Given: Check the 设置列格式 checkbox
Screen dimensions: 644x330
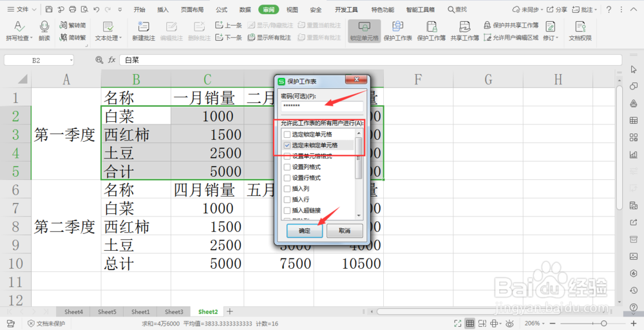Looking at the screenshot, I should (x=287, y=167).
